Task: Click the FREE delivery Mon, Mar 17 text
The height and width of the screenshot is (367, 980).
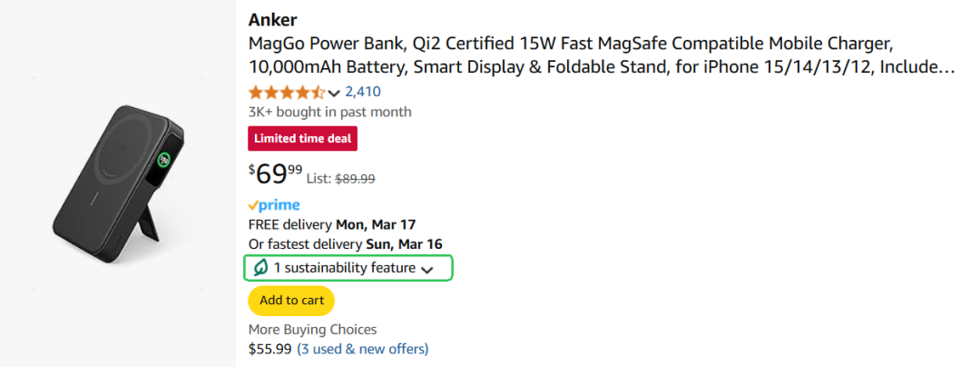Action: pos(332,224)
